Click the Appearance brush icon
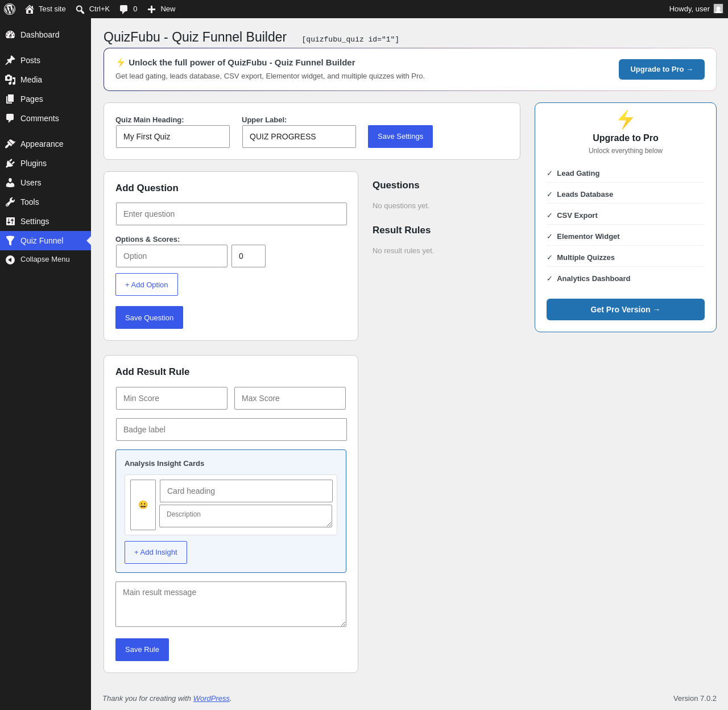The image size is (728, 710). pos(10,144)
